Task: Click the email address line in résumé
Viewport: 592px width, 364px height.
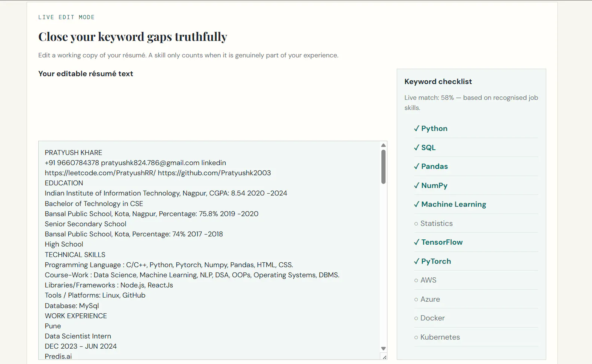Action: point(136,163)
